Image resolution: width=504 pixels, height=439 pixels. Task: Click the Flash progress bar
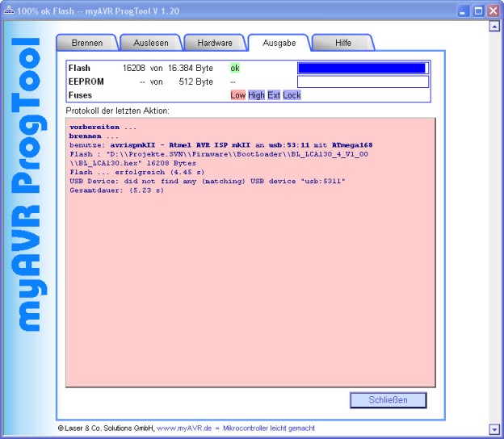tap(363, 68)
